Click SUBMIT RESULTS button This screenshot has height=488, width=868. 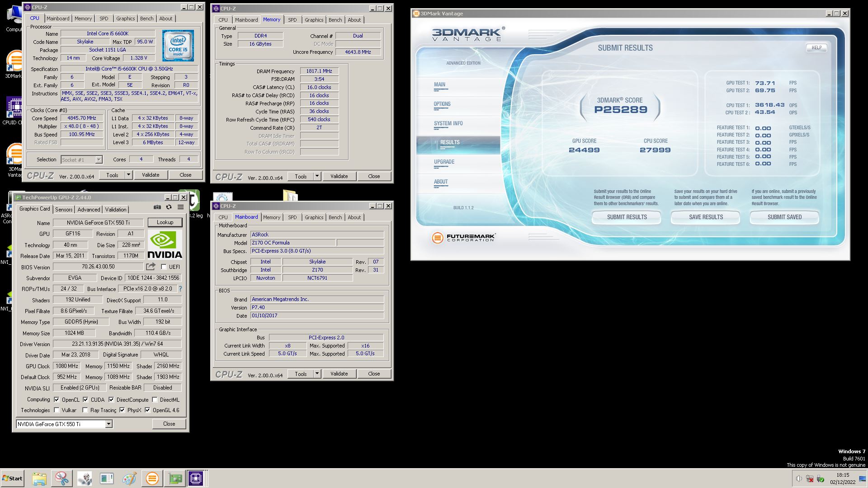[x=627, y=217]
